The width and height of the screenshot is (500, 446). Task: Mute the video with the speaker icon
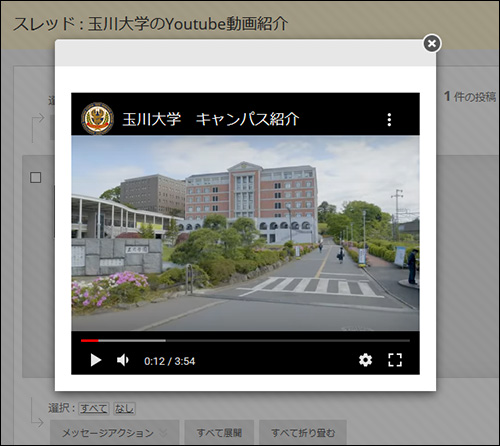123,360
